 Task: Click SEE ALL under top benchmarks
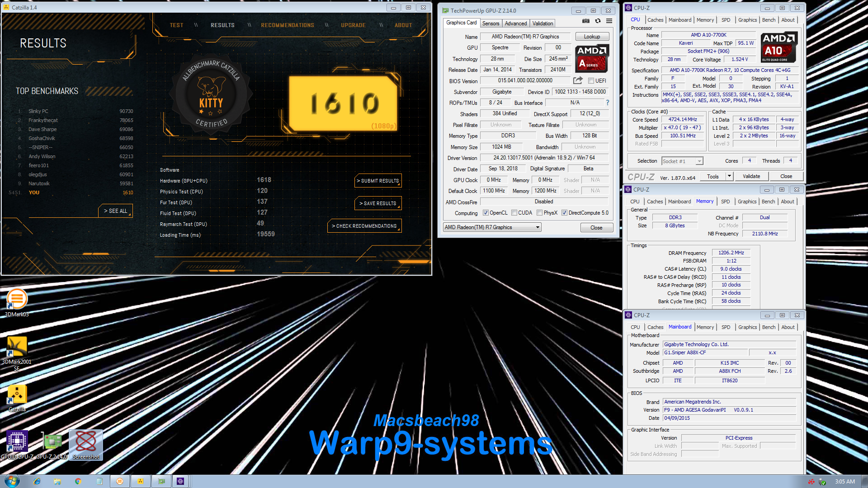[x=115, y=211]
